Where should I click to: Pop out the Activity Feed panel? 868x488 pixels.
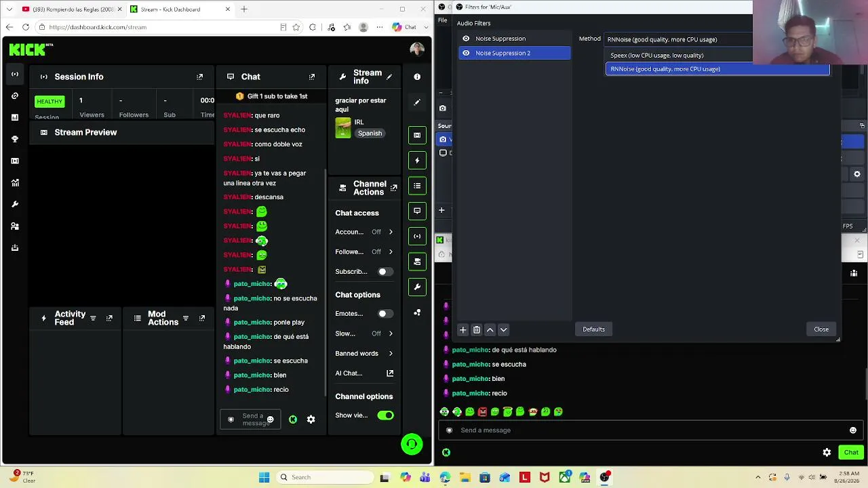[x=109, y=318]
